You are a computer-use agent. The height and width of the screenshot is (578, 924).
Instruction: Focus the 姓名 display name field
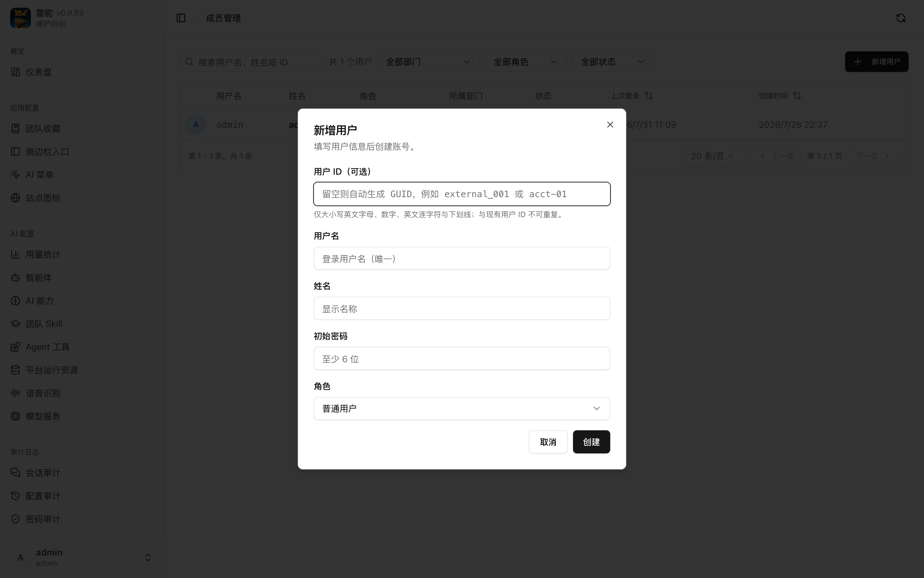point(462,309)
